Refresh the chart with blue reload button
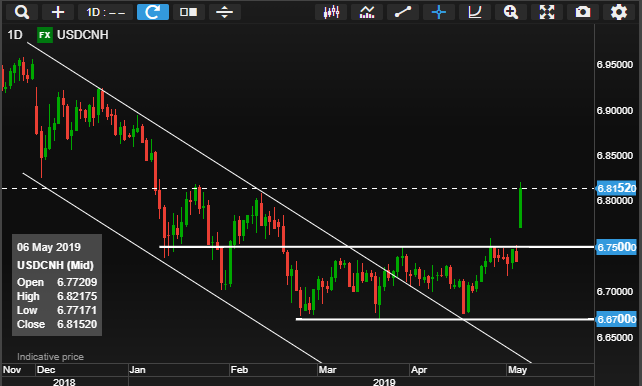This screenshot has width=642, height=386. click(153, 12)
